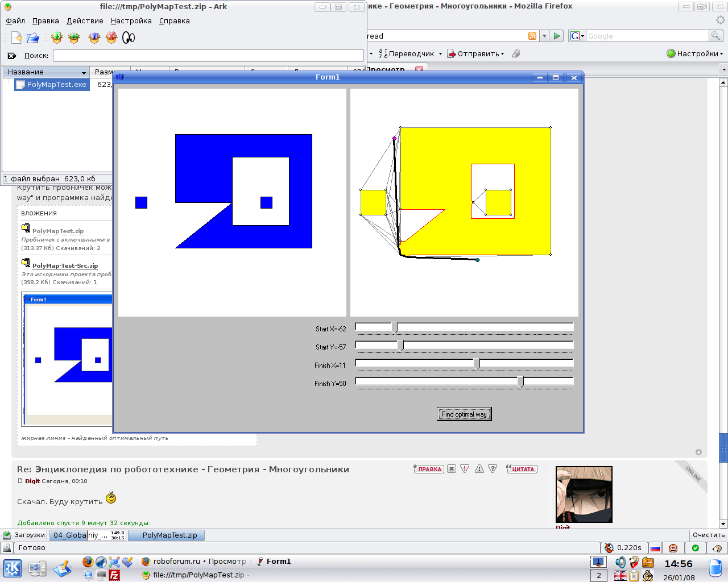Click the Start X slider thumb
The width and height of the screenshot is (728, 582).
(x=395, y=327)
